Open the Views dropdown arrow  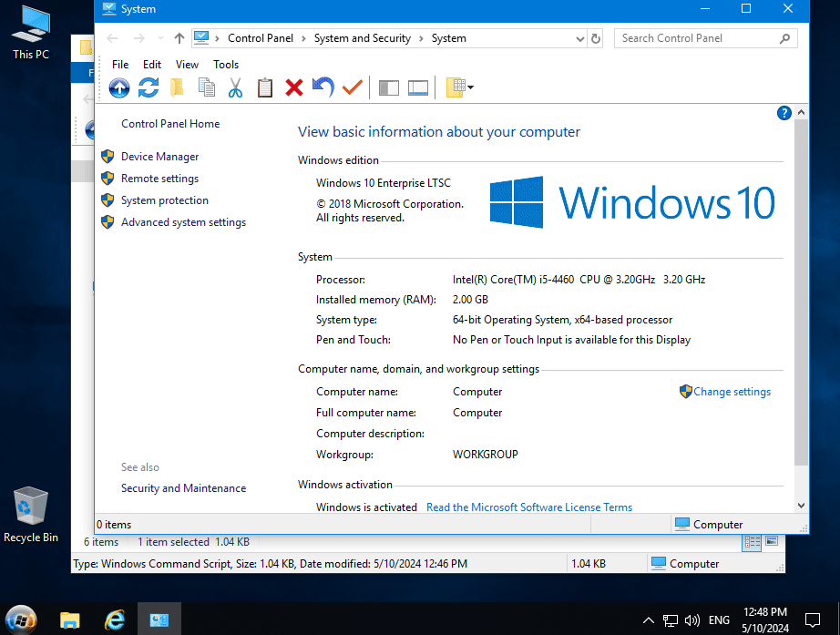(x=470, y=87)
